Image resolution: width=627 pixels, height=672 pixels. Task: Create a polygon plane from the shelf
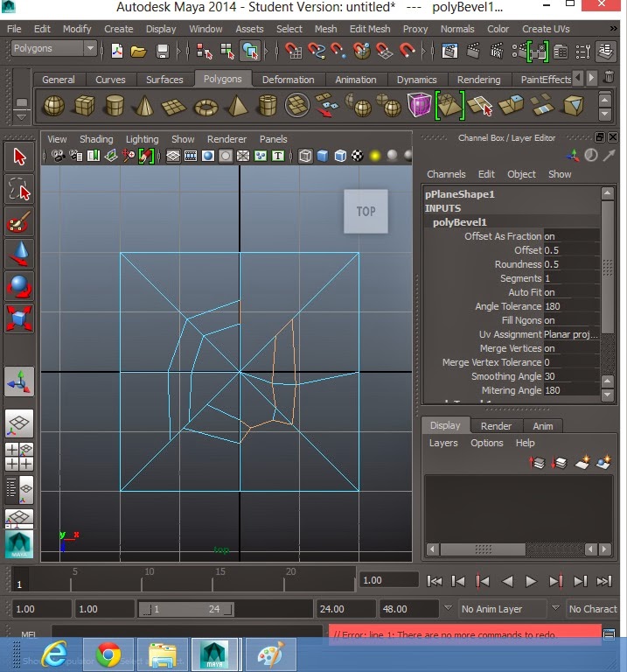[x=174, y=106]
